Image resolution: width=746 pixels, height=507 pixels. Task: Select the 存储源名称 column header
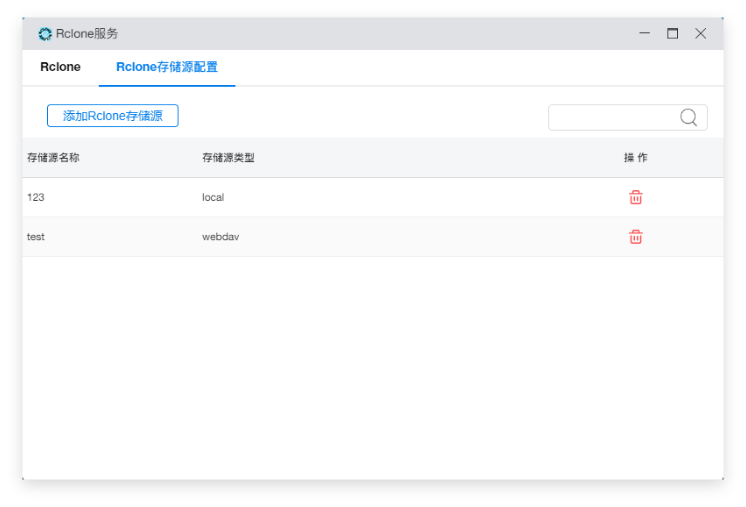[x=53, y=157]
